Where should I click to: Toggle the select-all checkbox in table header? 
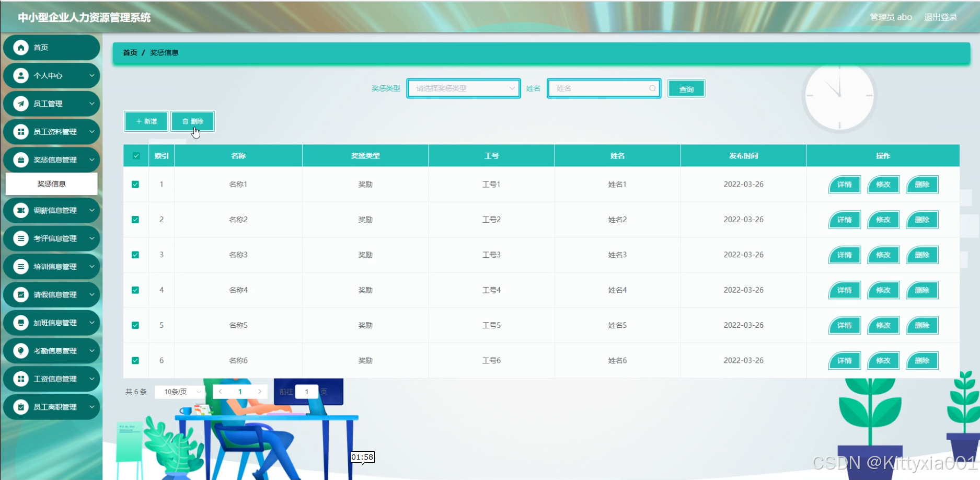click(136, 156)
